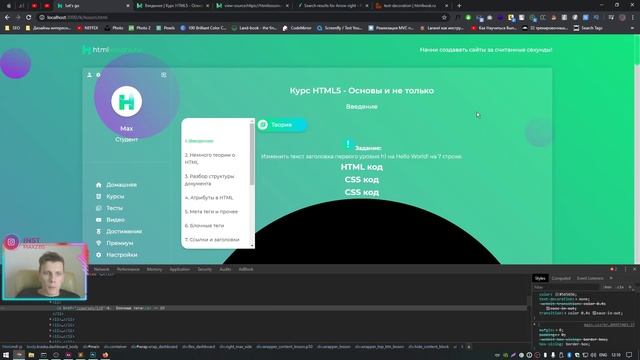Open the Видео menu link
This screenshot has width=640, height=360.
[116, 220]
